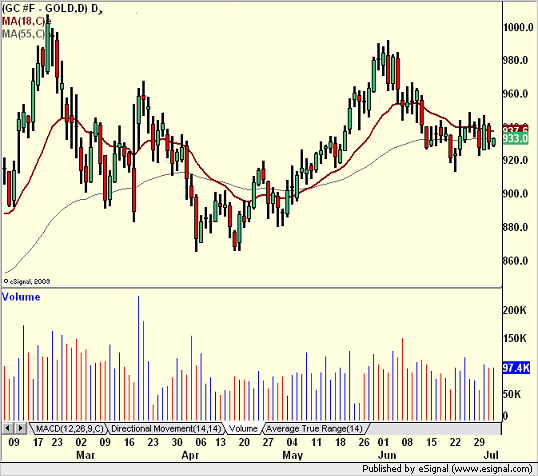Click the 933.0 last price marker
The width and height of the screenshot is (538, 476).
click(x=515, y=139)
